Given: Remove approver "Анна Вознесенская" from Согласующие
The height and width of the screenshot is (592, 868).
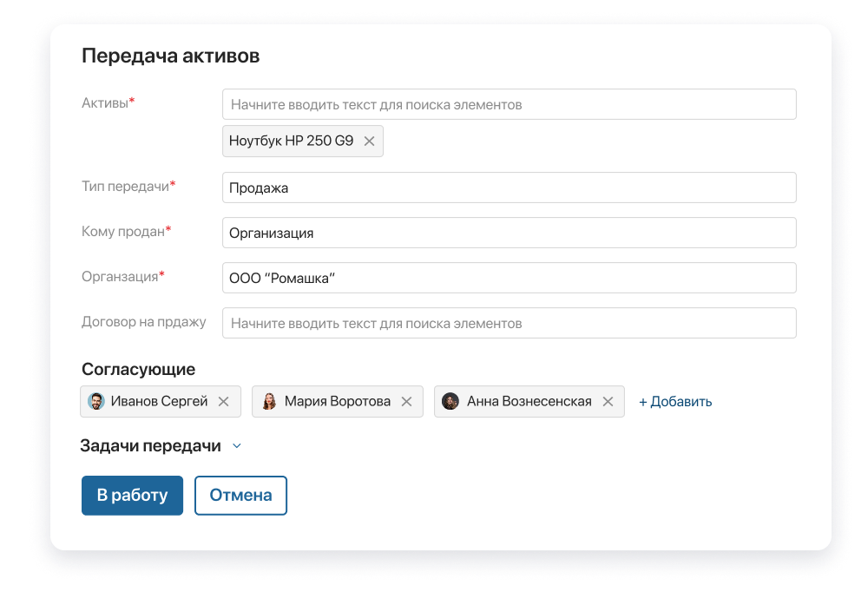Looking at the screenshot, I should 607,401.
